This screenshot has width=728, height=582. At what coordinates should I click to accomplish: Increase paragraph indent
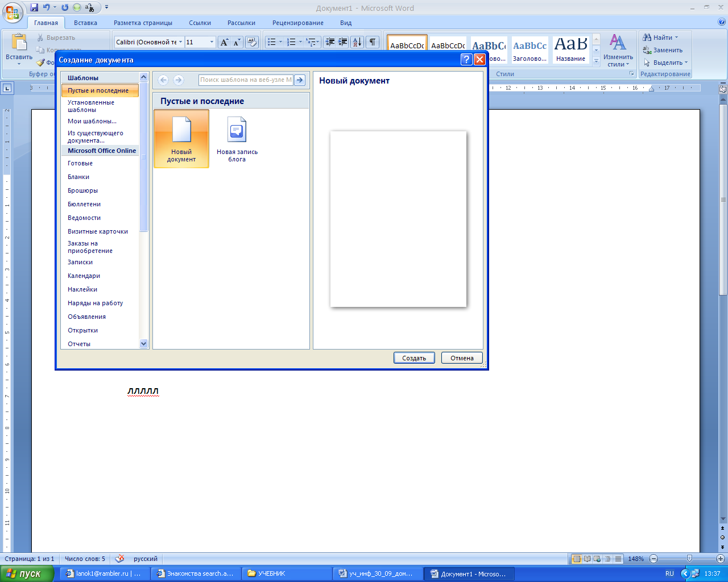tap(343, 42)
